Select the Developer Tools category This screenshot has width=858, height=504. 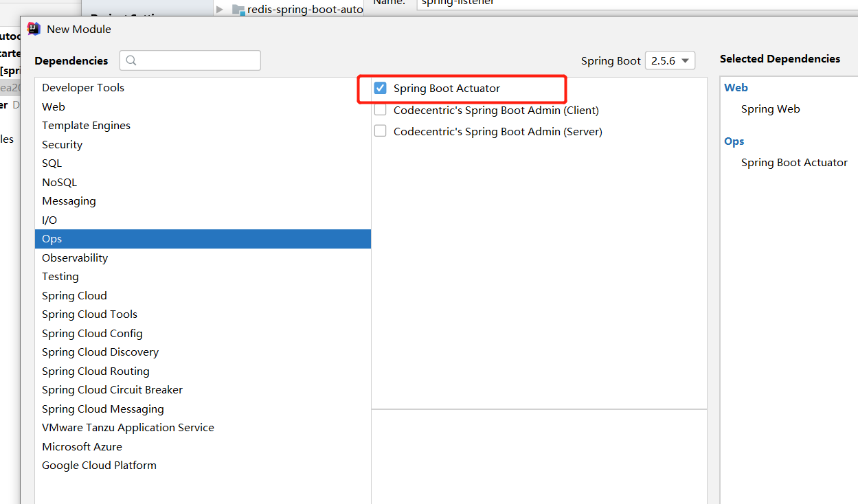click(x=203, y=88)
